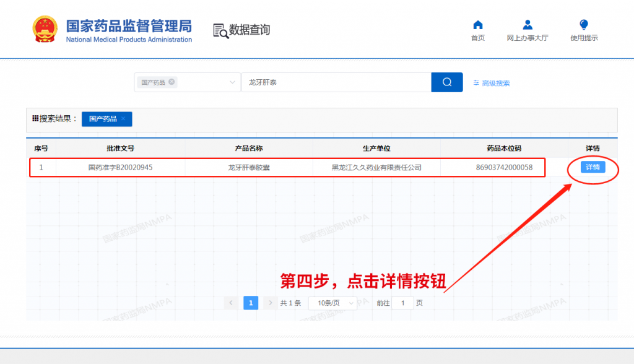Click the national emblem logo
The image size is (634, 364).
pos(45,29)
